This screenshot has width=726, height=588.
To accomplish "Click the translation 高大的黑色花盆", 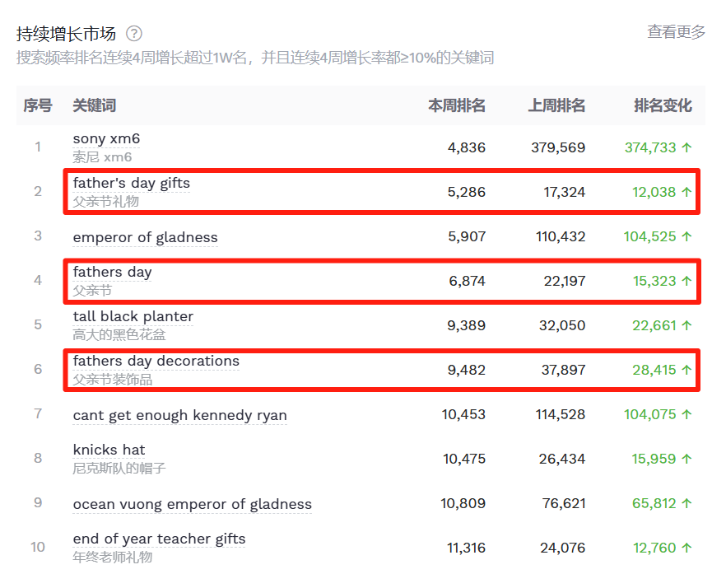I will [x=119, y=335].
